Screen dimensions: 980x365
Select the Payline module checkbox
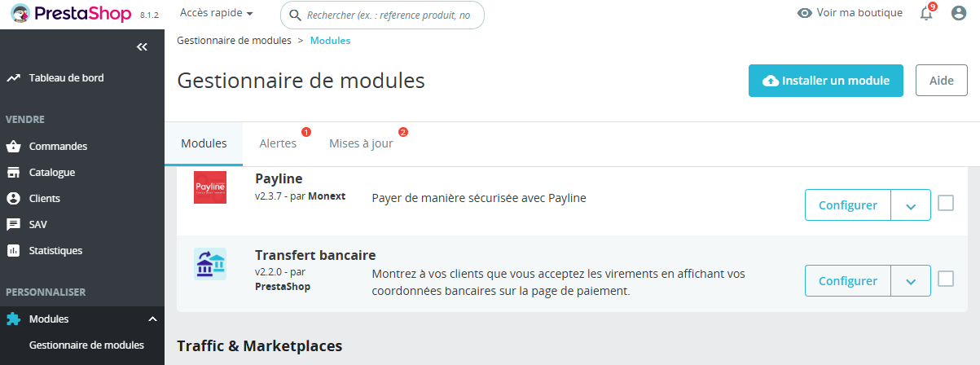(x=946, y=204)
